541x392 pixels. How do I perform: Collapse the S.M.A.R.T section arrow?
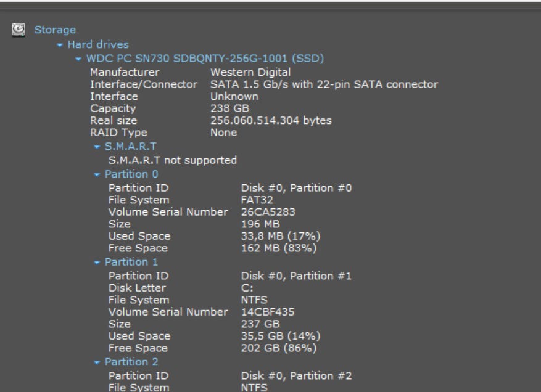tap(97, 147)
